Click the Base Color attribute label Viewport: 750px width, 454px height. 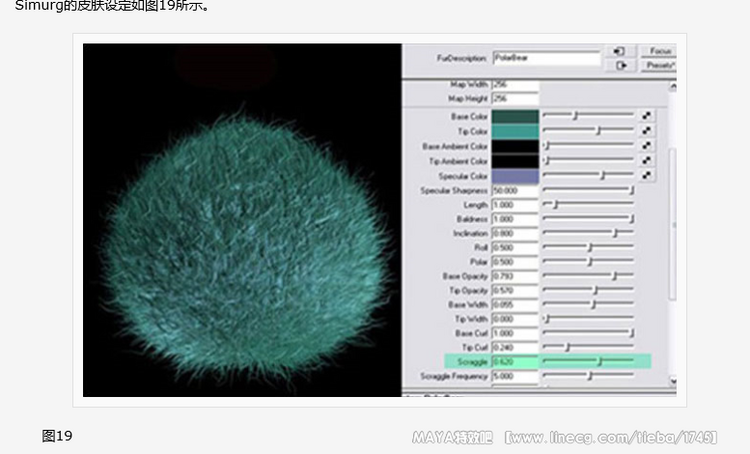(469, 116)
